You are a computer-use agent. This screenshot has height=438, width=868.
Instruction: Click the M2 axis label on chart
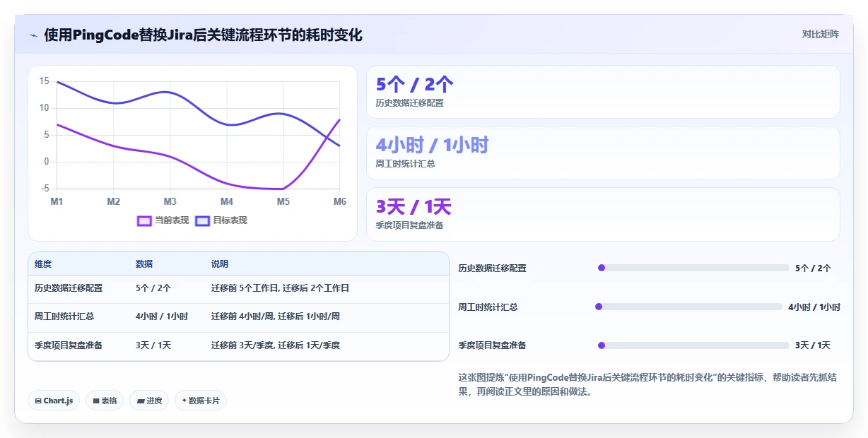(113, 201)
